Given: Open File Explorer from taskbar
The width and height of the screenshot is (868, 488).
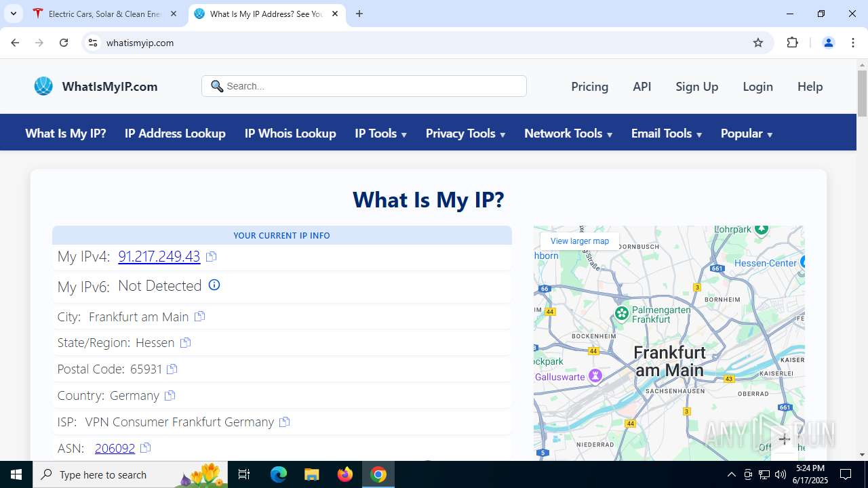Looking at the screenshot, I should coord(311,474).
